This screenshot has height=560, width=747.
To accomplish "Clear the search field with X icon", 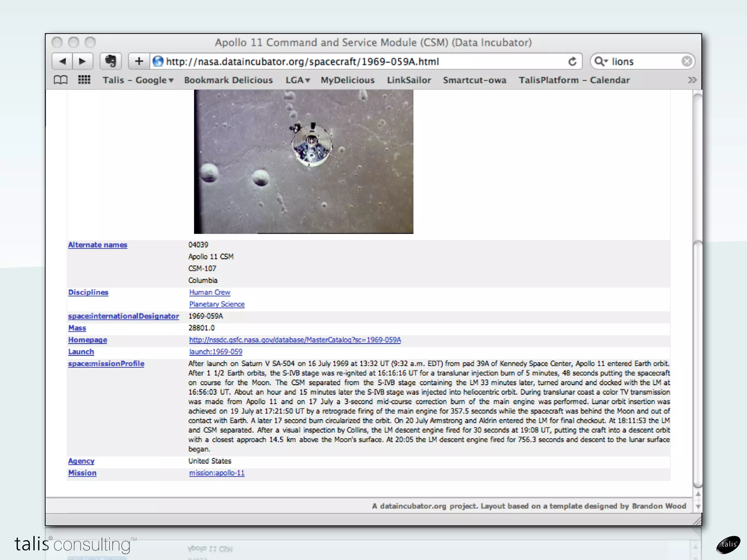I will (686, 61).
